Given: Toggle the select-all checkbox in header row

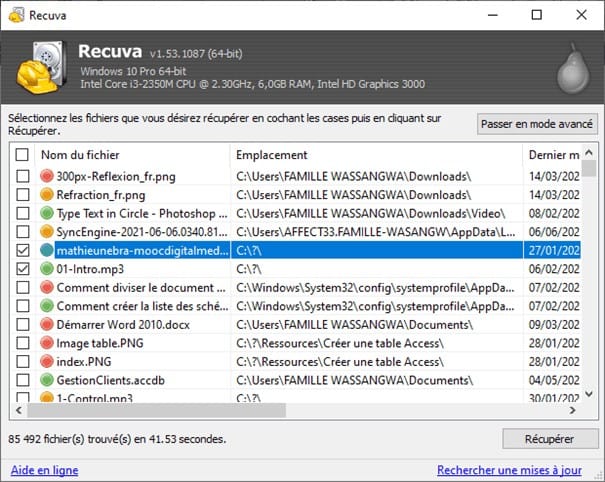Looking at the screenshot, I should pos(22,155).
